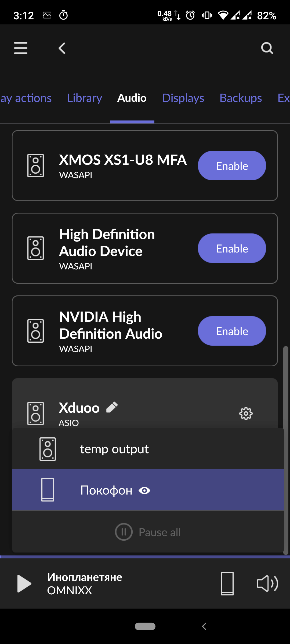
Task: Enable XMOS XS1-U8 MFA device
Action: [232, 166]
